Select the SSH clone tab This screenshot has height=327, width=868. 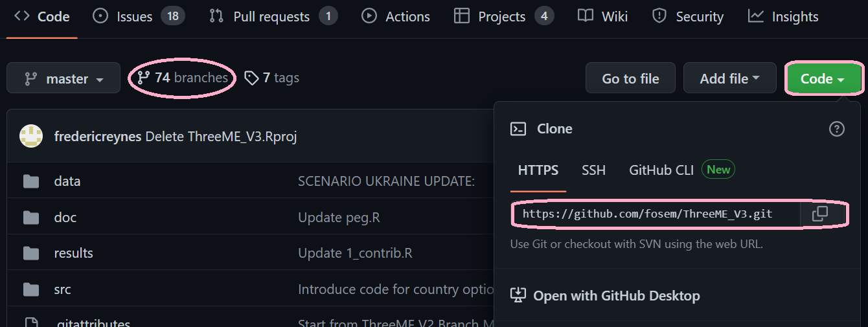coord(593,170)
